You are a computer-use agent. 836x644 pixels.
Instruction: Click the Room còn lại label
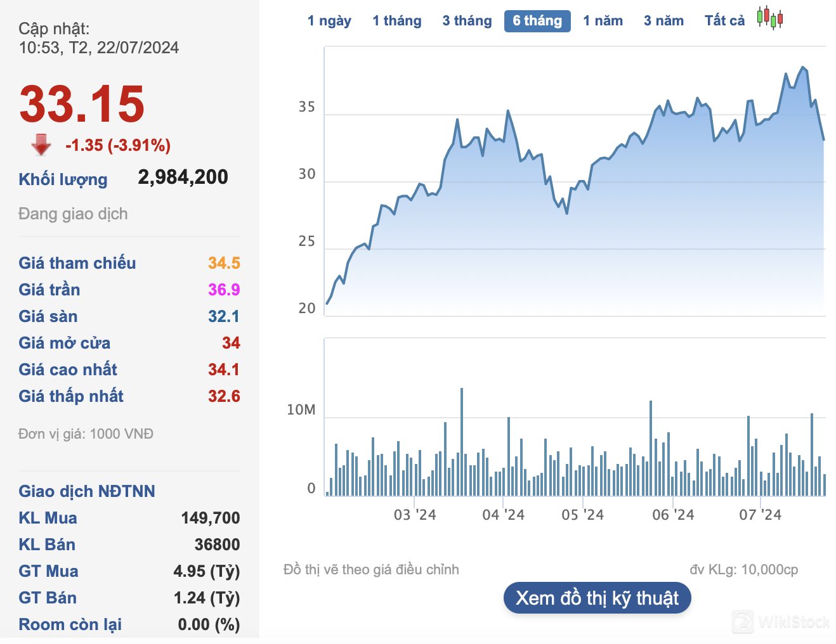(x=70, y=624)
